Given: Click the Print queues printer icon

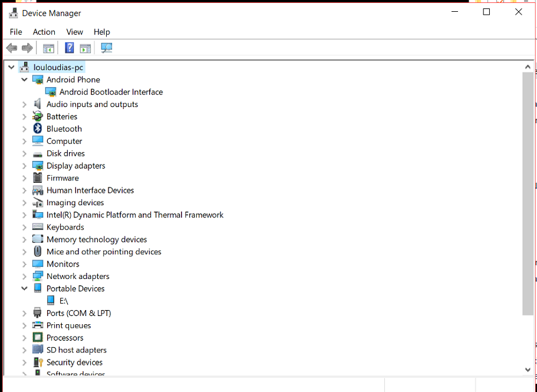Looking at the screenshot, I should (38, 325).
